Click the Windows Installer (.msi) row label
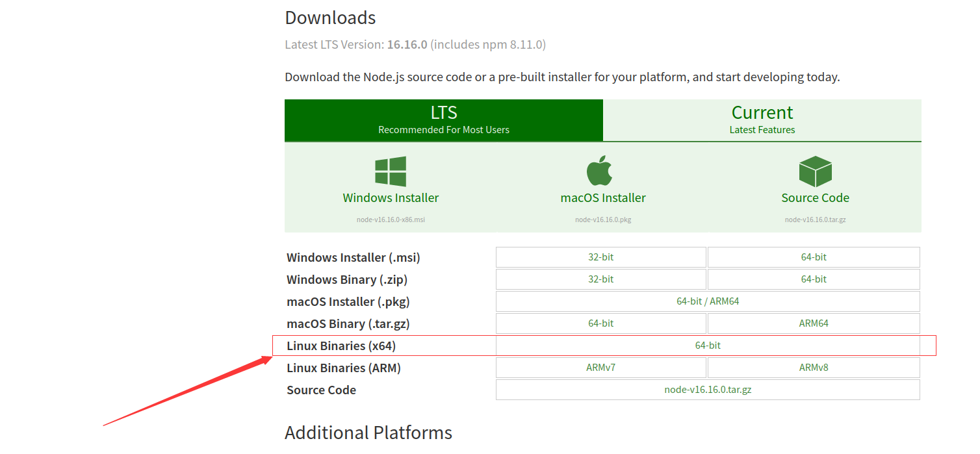This screenshot has height=454, width=980. (354, 258)
